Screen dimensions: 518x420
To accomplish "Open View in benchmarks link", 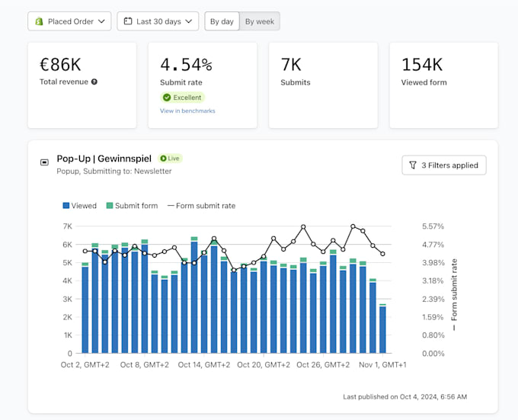I will pos(187,111).
